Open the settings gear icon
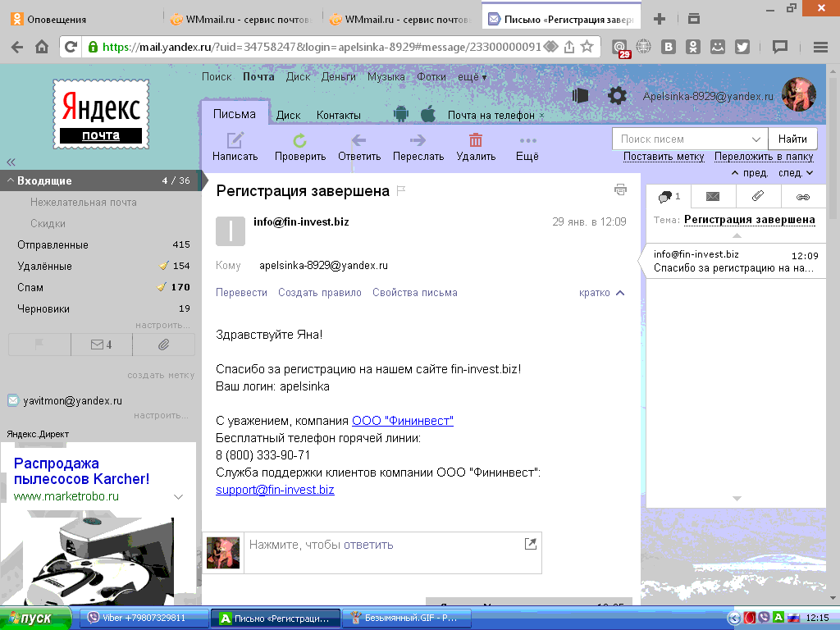Viewport: 840px width, 630px height. [x=617, y=96]
